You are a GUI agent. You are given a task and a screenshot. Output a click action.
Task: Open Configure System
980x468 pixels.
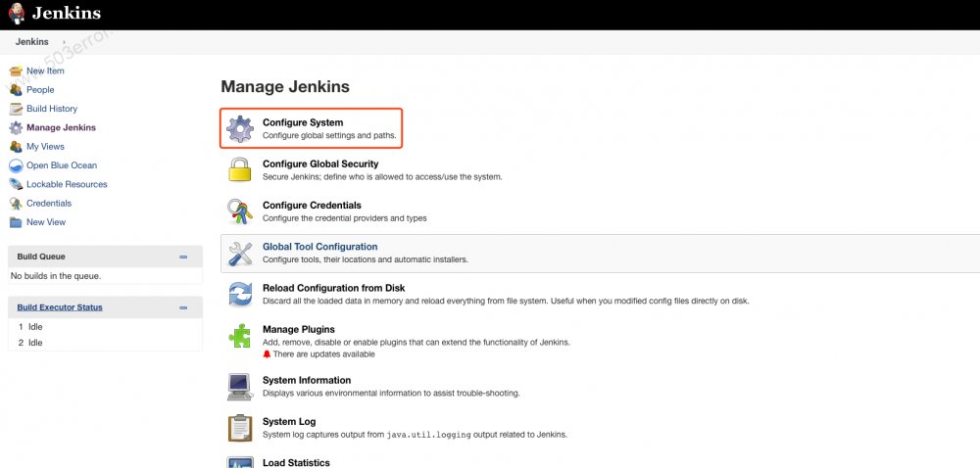coord(303,122)
